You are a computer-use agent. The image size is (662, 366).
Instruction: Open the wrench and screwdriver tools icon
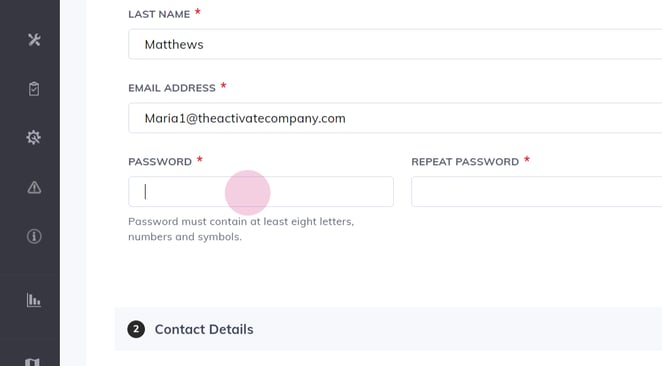pyautogui.click(x=34, y=40)
